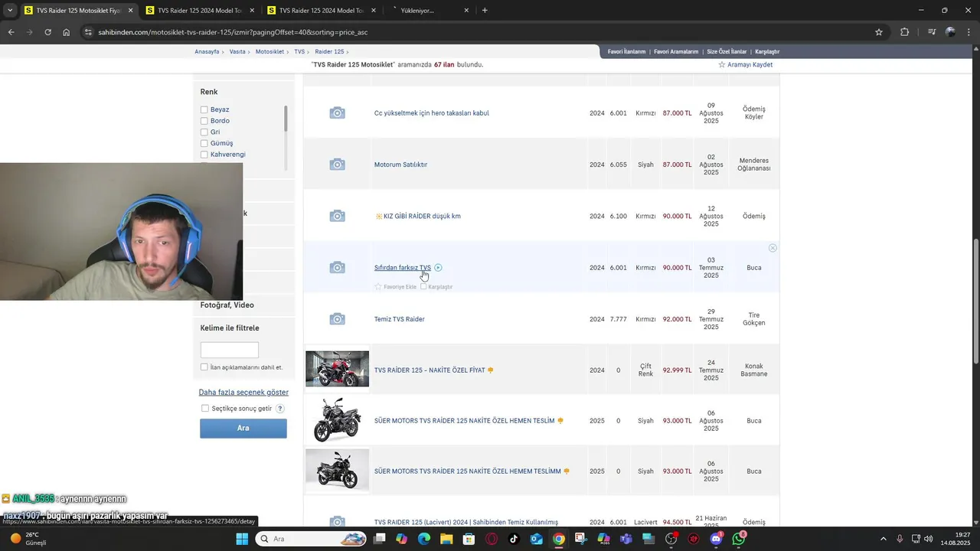Open 'Favori Aramalarım' menu item
Image resolution: width=980 pixels, height=551 pixels.
(x=676, y=52)
